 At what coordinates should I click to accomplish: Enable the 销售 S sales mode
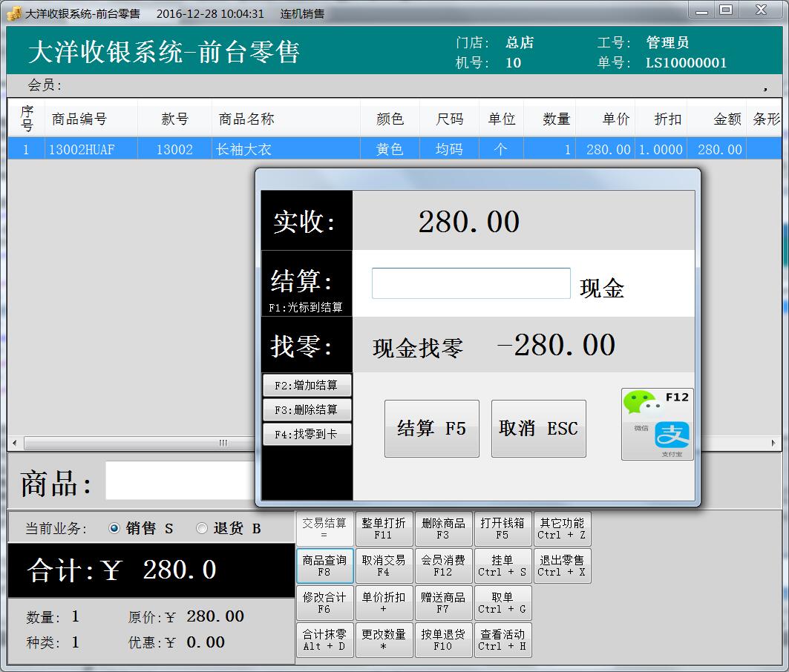(x=114, y=527)
